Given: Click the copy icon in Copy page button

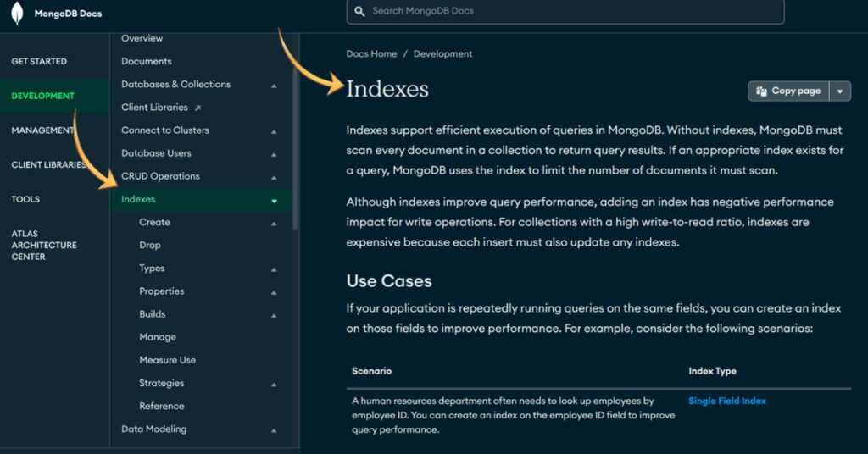Looking at the screenshot, I should 760,91.
